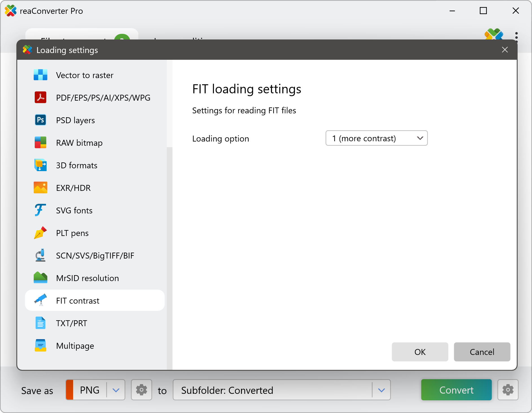Click the green Convert button
This screenshot has width=532, height=413.
456,390
